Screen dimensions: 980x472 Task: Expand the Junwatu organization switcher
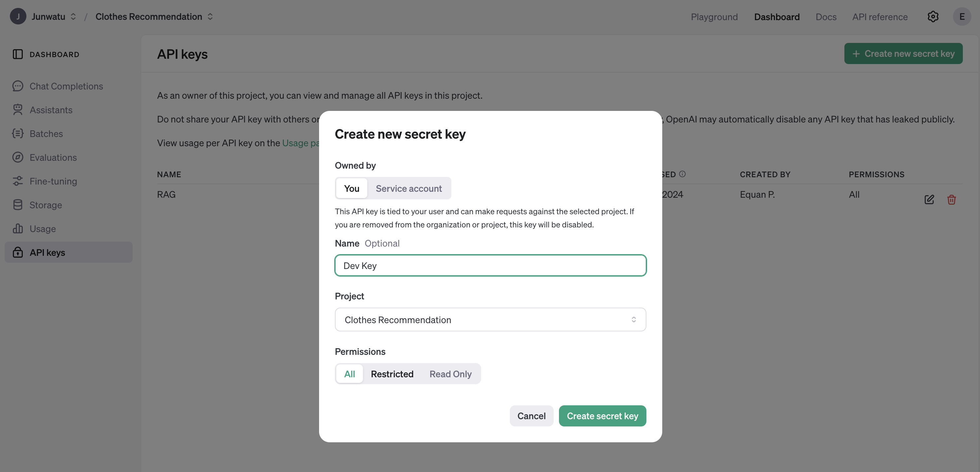pos(74,17)
